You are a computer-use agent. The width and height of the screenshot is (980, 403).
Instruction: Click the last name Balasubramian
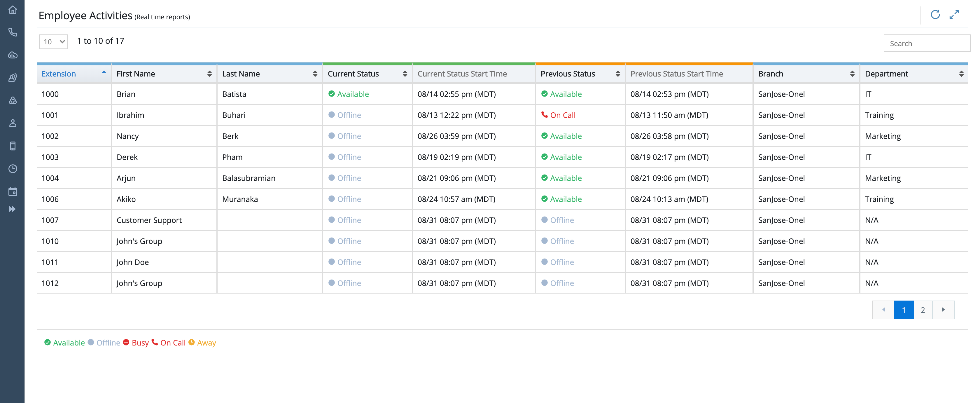click(249, 178)
